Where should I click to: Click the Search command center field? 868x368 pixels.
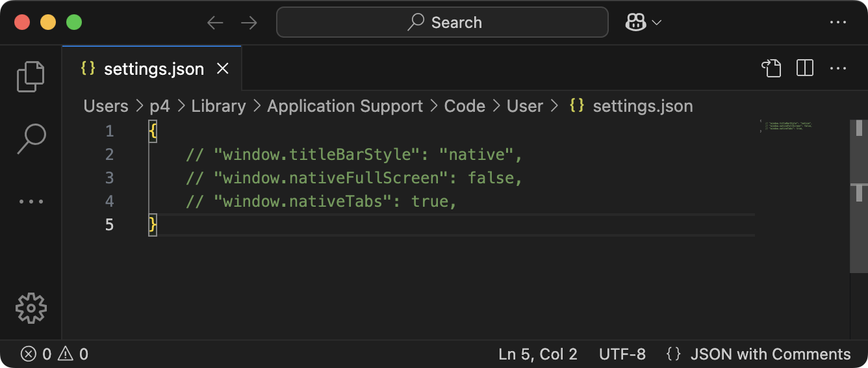442,23
